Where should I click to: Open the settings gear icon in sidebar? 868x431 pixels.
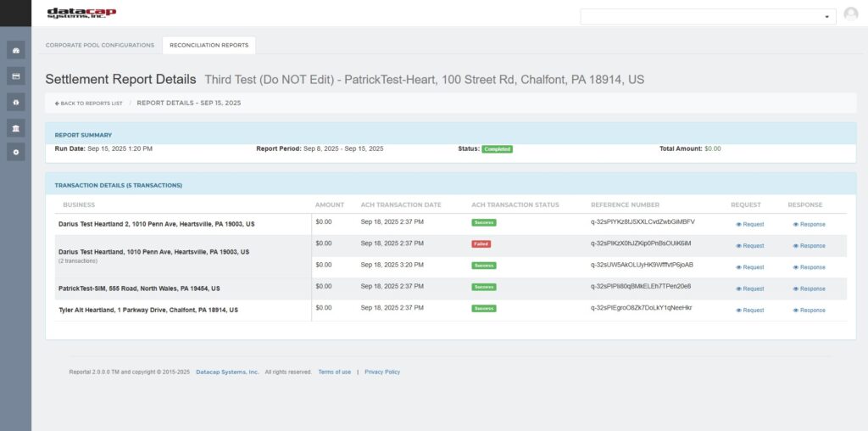tap(15, 153)
